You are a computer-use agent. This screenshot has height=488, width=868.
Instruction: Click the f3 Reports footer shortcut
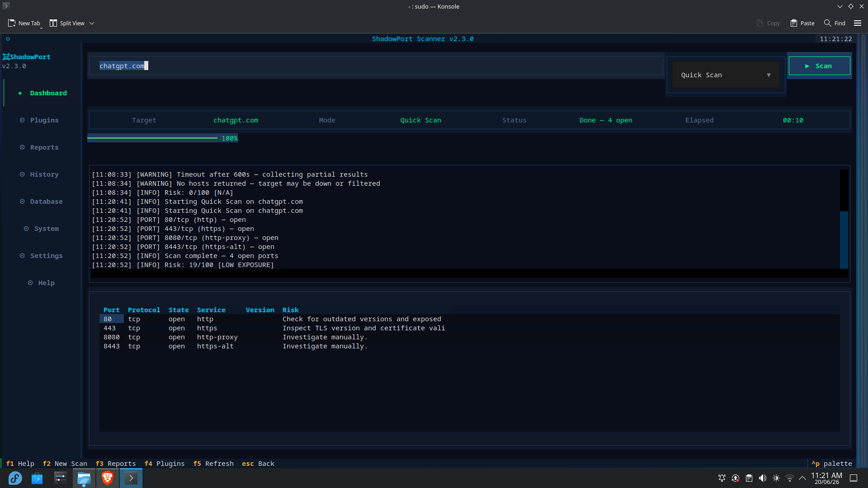click(115, 464)
